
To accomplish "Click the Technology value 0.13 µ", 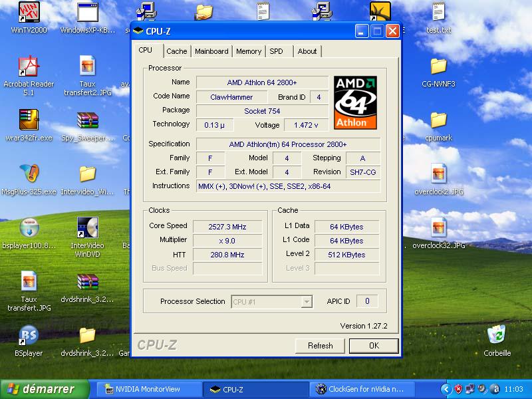I will tap(214, 125).
